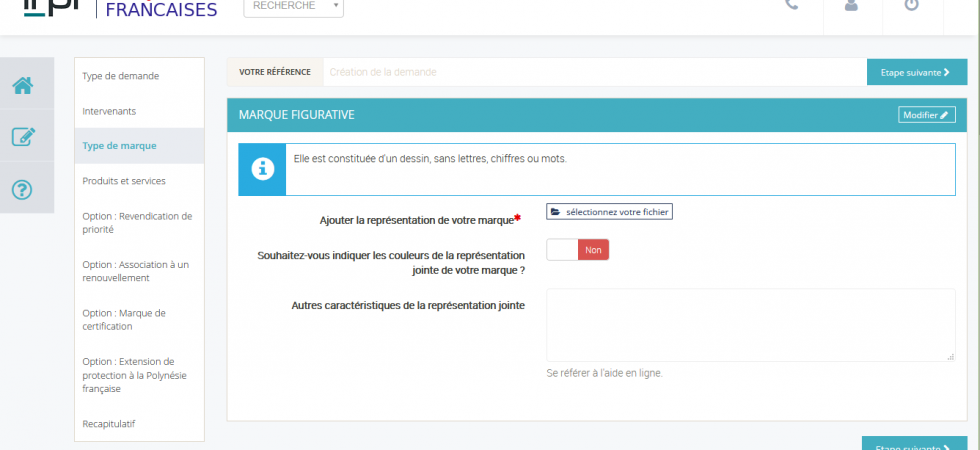980x450 pixels.
Task: Click the home icon in left sidebar
Action: tap(23, 86)
